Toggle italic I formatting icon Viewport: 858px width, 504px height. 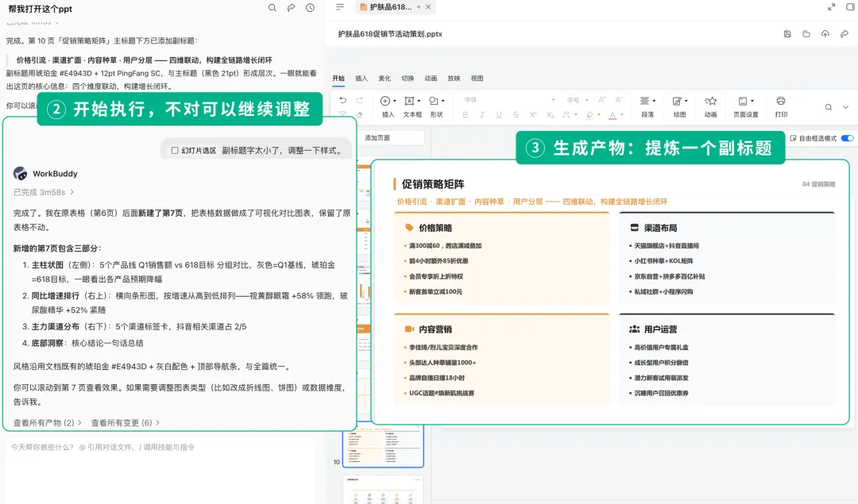click(482, 115)
